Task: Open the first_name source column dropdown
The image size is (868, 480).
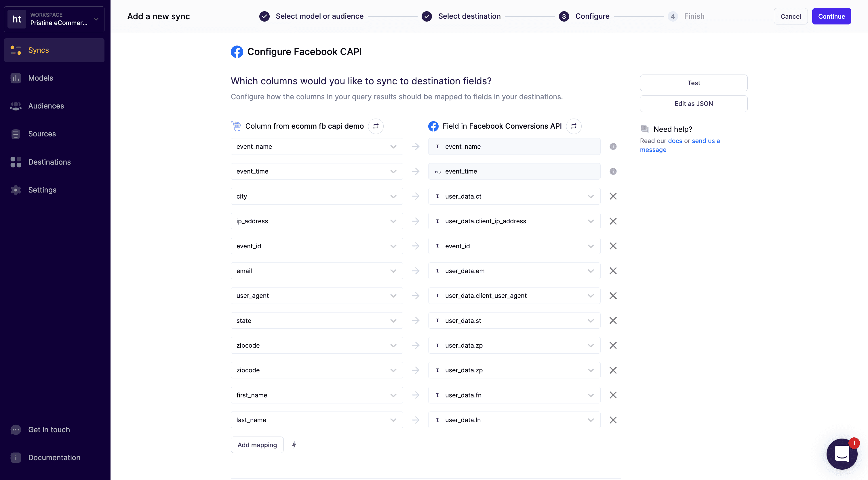Action: [x=393, y=395]
